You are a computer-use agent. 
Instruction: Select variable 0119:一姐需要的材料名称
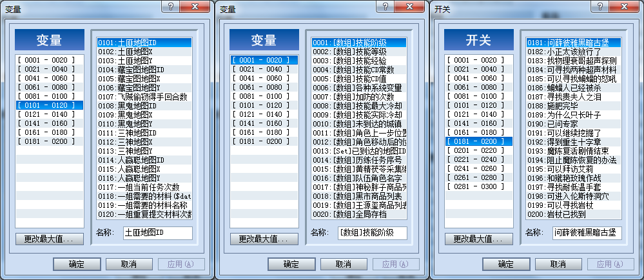(x=144, y=205)
